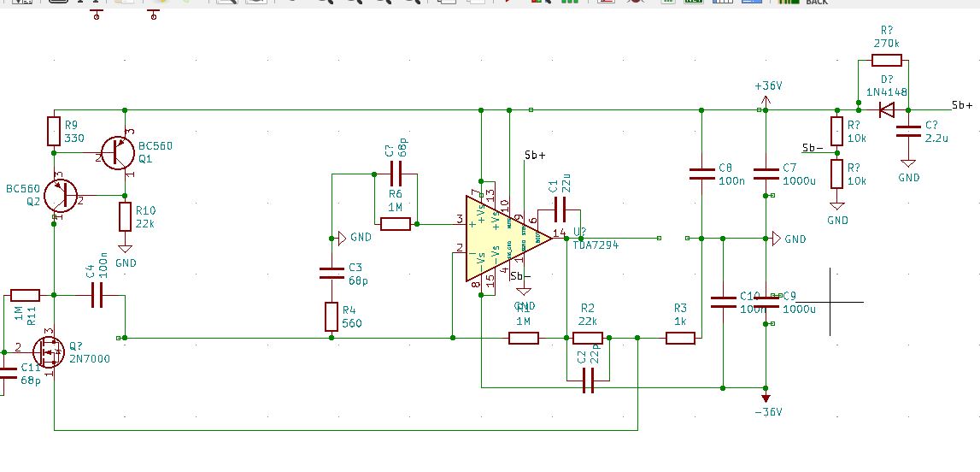Select the TDA7294 amplifier triangle symbol
980x472 pixels.
[x=508, y=239]
